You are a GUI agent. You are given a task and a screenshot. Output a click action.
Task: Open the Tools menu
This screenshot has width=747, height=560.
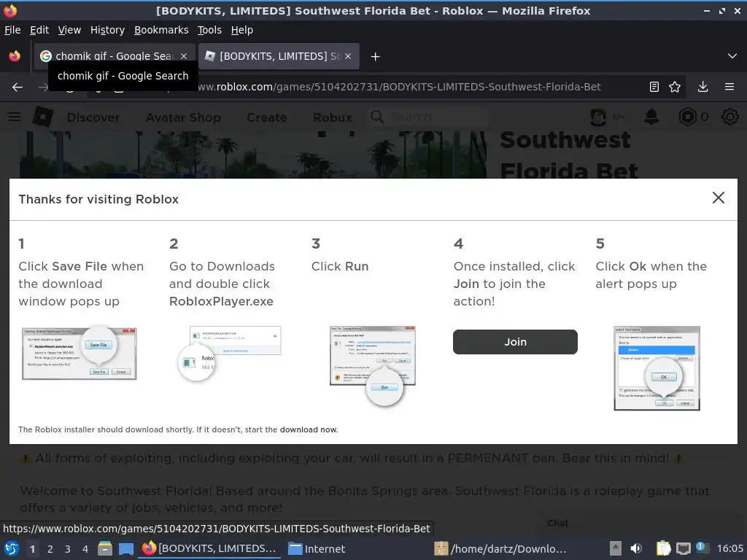(209, 30)
